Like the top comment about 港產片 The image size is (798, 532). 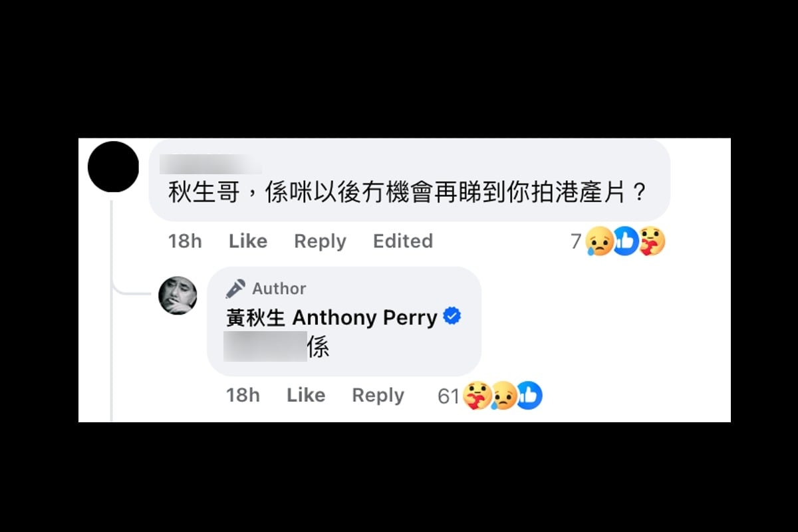(248, 241)
